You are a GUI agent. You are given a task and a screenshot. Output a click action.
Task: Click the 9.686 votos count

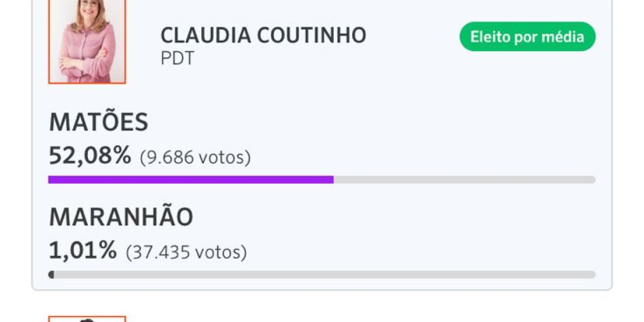[x=194, y=157]
